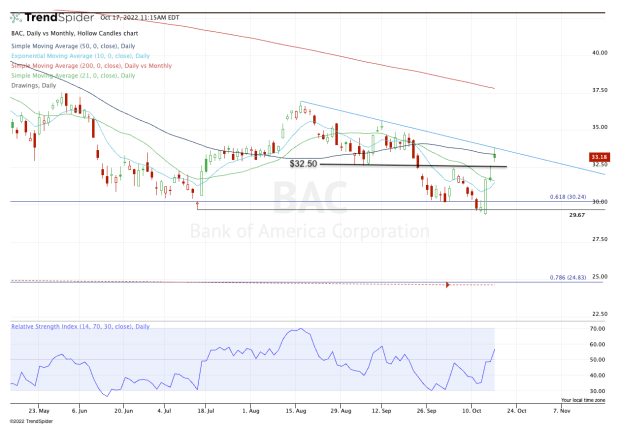Click the Exponential Moving Average (10, 0, close) legend

[80, 56]
